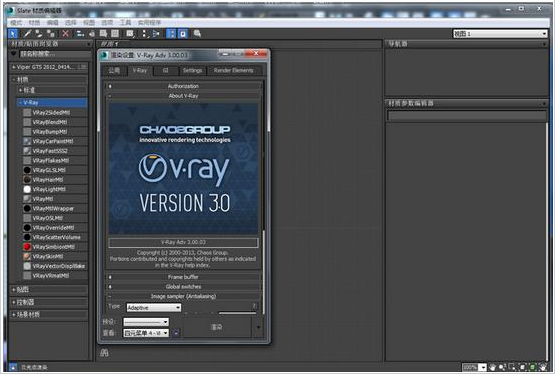
Task: Click VRayCarPaintMtl material icon
Action: click(x=27, y=141)
